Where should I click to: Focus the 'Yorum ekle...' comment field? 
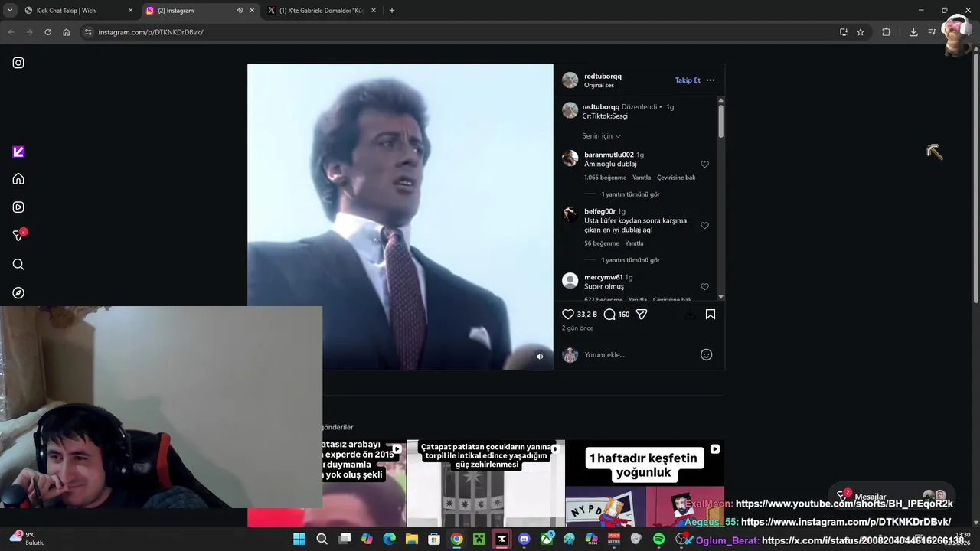coord(639,354)
